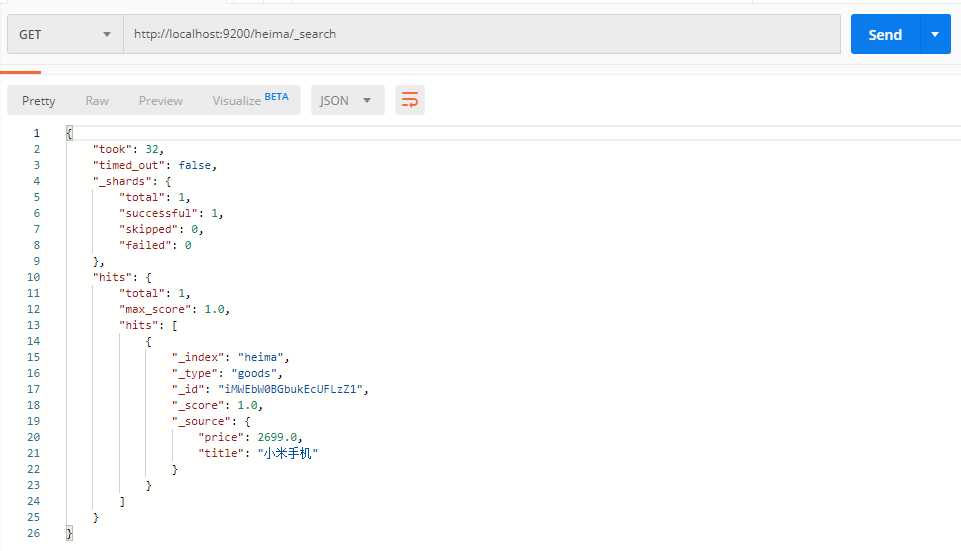Click the "price": 2699.0 line
Viewport: 961px width, 551px height.
pyautogui.click(x=250, y=436)
